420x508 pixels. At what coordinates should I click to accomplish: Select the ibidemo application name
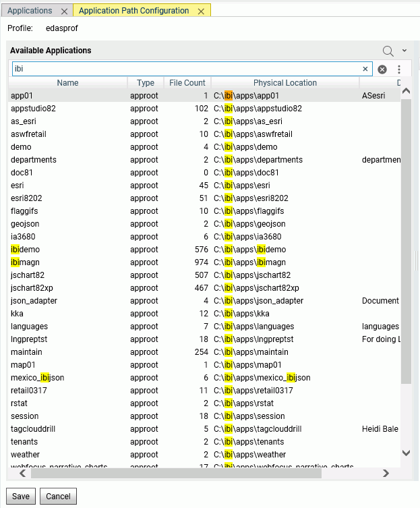(25, 250)
